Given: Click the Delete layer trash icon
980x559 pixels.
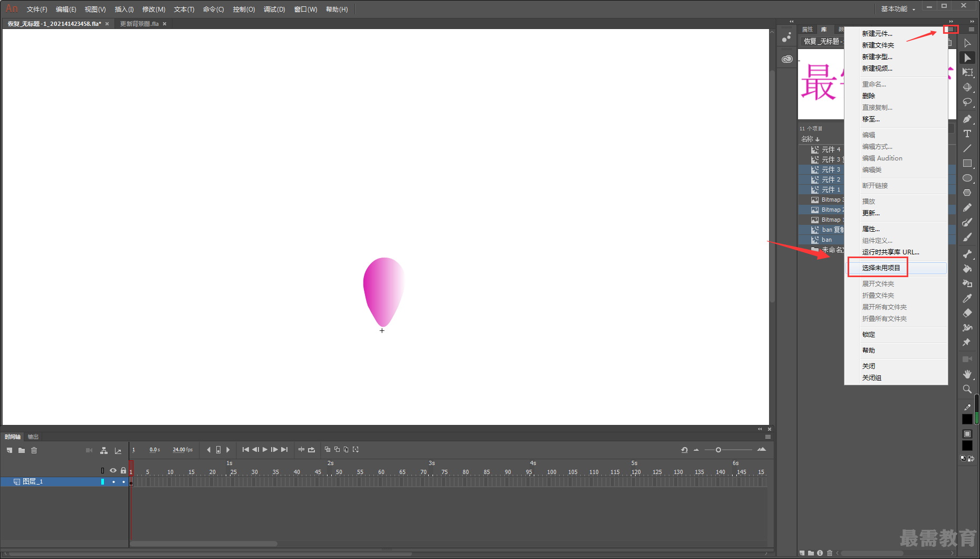Looking at the screenshot, I should pyautogui.click(x=34, y=450).
